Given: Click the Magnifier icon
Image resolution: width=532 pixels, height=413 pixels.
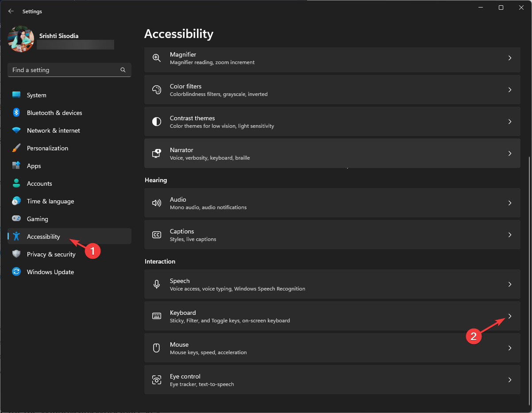Looking at the screenshot, I should 157,58.
